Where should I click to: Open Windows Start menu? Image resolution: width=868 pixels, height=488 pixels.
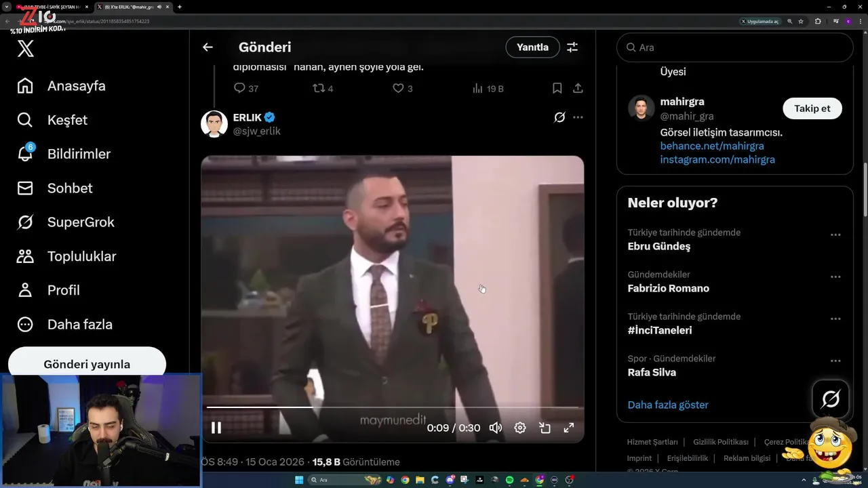[x=300, y=480]
